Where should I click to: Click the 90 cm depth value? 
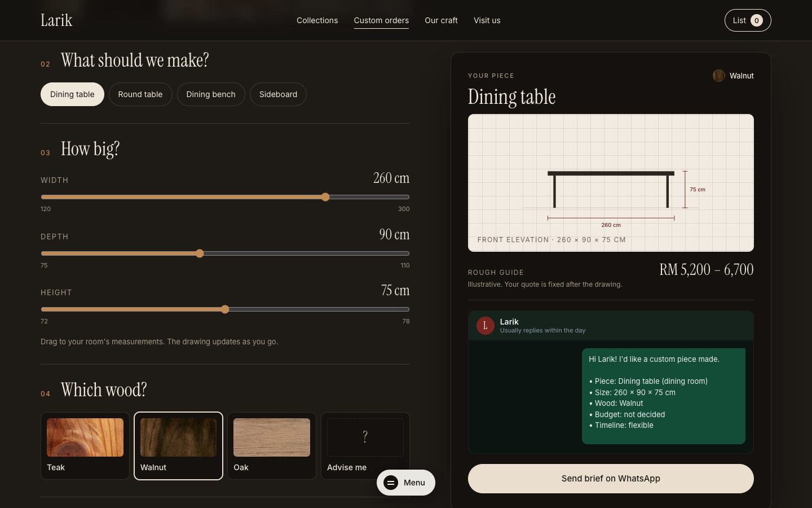394,235
